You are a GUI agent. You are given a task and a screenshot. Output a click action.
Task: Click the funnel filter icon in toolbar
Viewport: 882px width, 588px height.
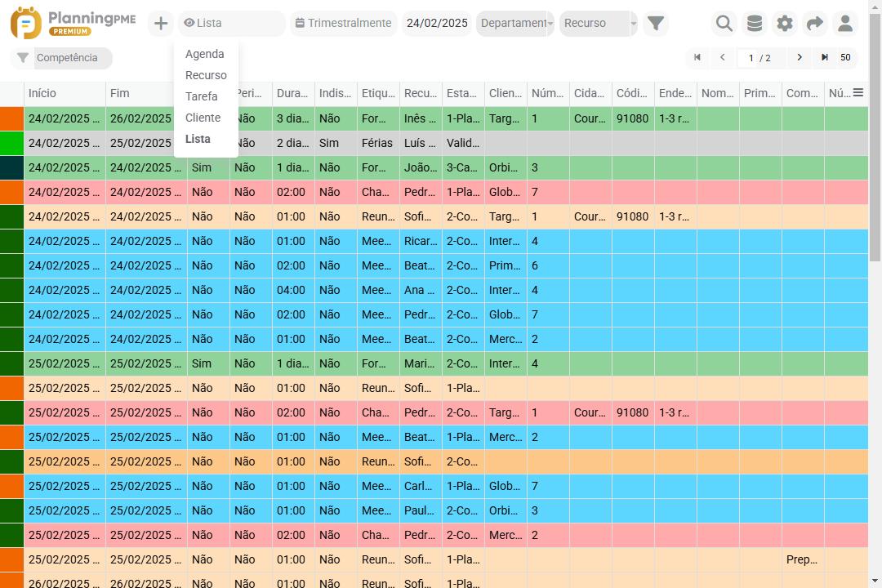tap(655, 23)
